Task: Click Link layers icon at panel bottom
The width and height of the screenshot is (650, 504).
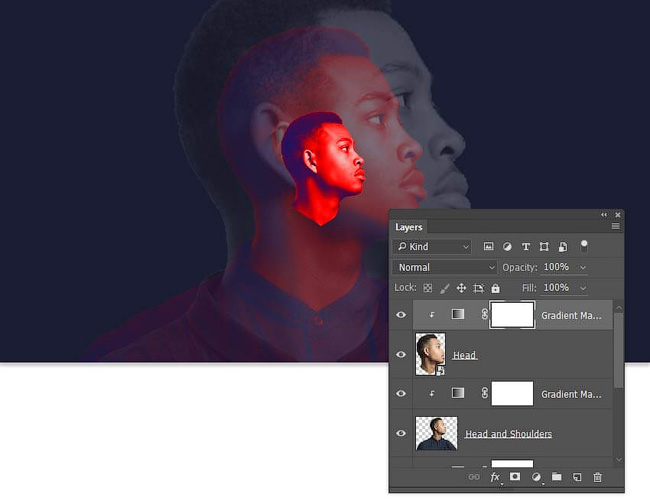Action: pos(473,477)
